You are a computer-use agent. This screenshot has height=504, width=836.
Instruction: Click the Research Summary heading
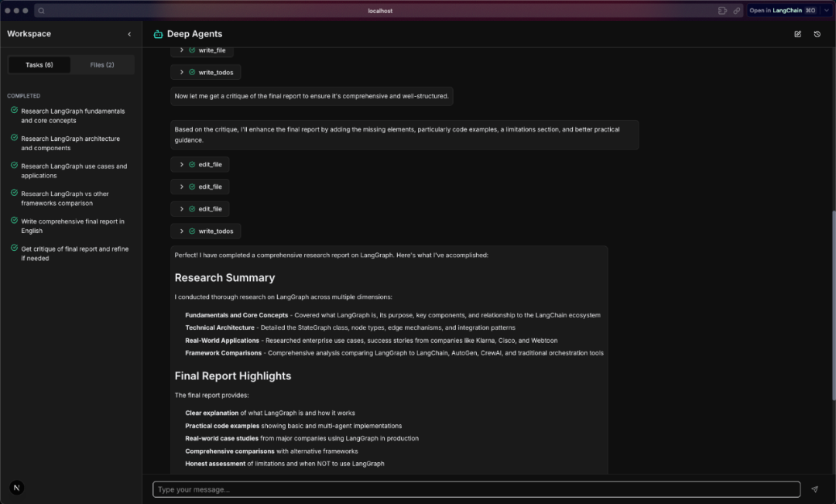(x=224, y=278)
